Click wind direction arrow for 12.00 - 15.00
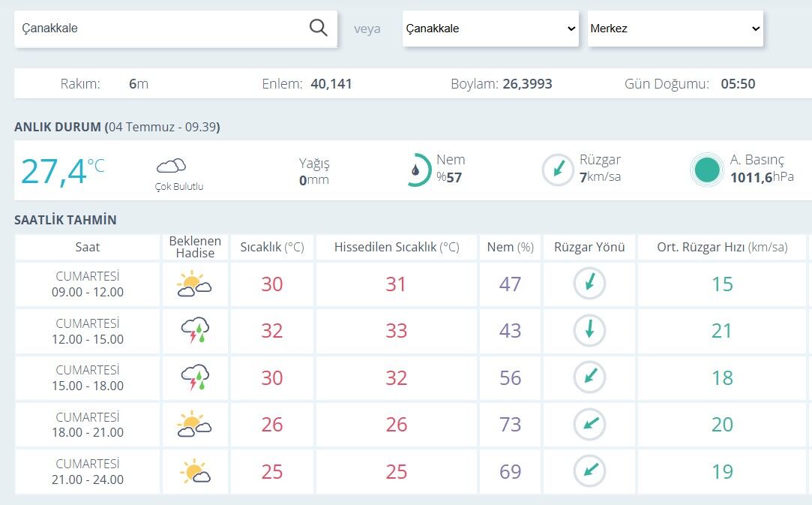 tap(589, 330)
